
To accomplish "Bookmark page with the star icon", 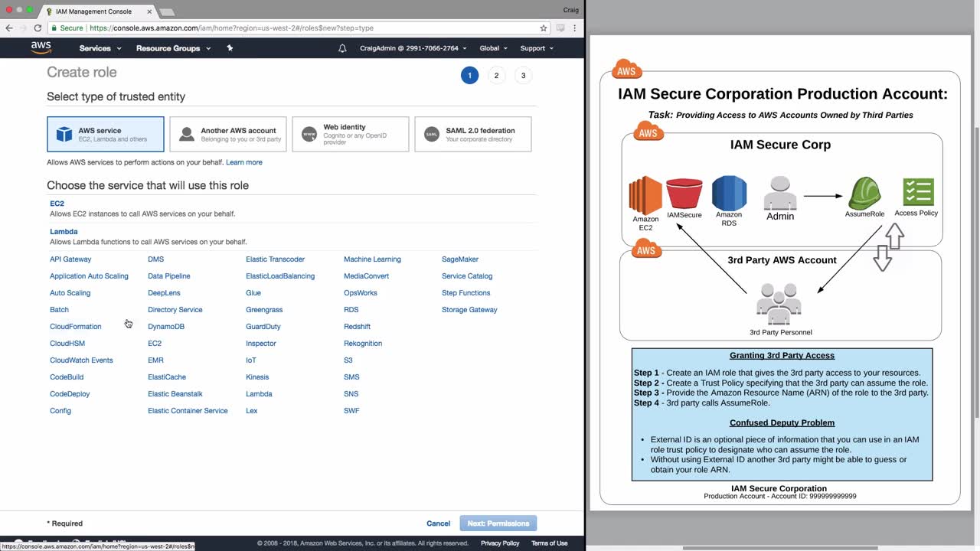I will coord(544,28).
